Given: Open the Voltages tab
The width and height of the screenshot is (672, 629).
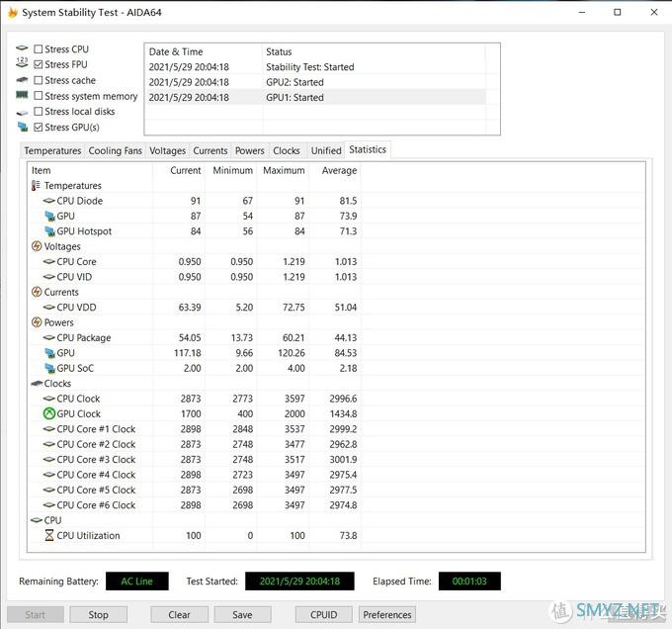Looking at the screenshot, I should [167, 151].
